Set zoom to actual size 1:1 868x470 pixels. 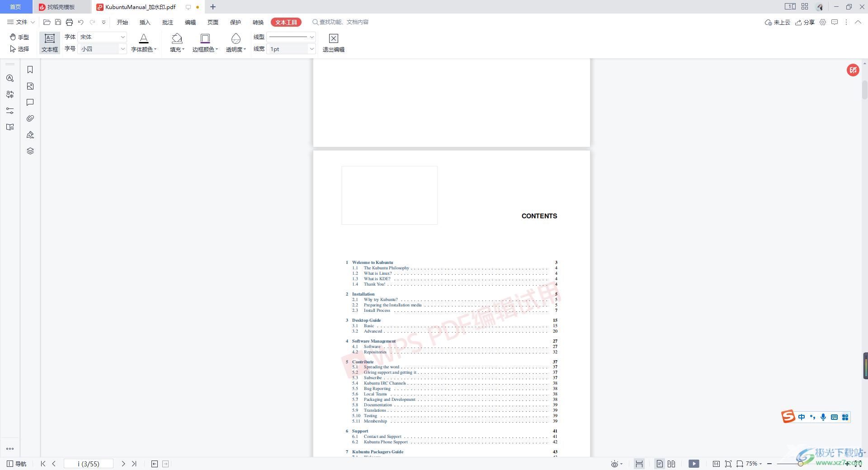click(x=716, y=464)
